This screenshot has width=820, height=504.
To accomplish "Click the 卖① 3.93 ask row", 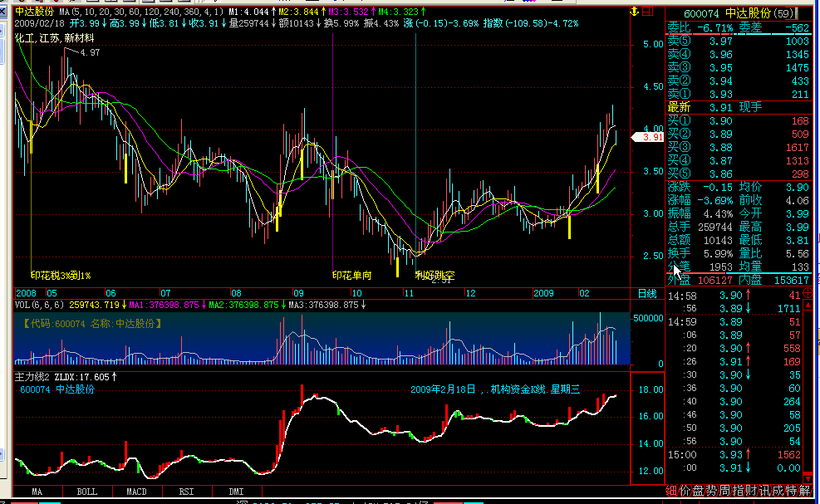I will (739, 94).
